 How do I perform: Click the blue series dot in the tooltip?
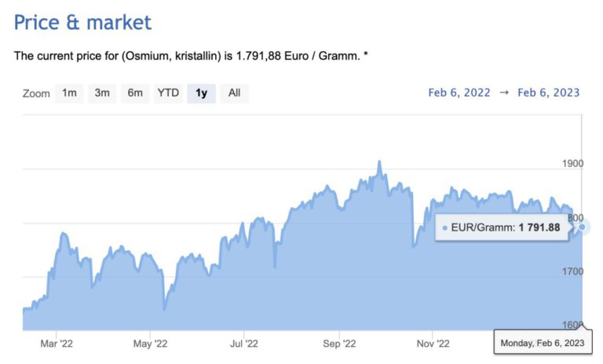click(445, 227)
